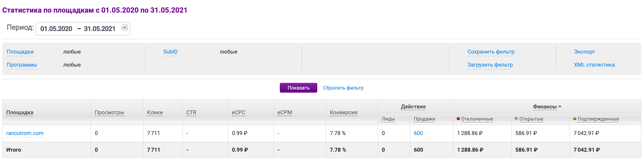Viewport: 644px width, 162px height.
Task: Reset filter via Сбросить фильтр link
Action: [x=343, y=88]
